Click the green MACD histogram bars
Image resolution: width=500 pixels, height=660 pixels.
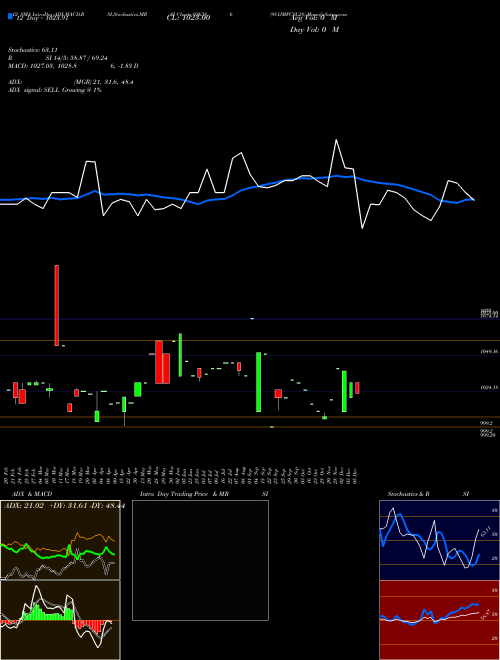tap(47, 613)
